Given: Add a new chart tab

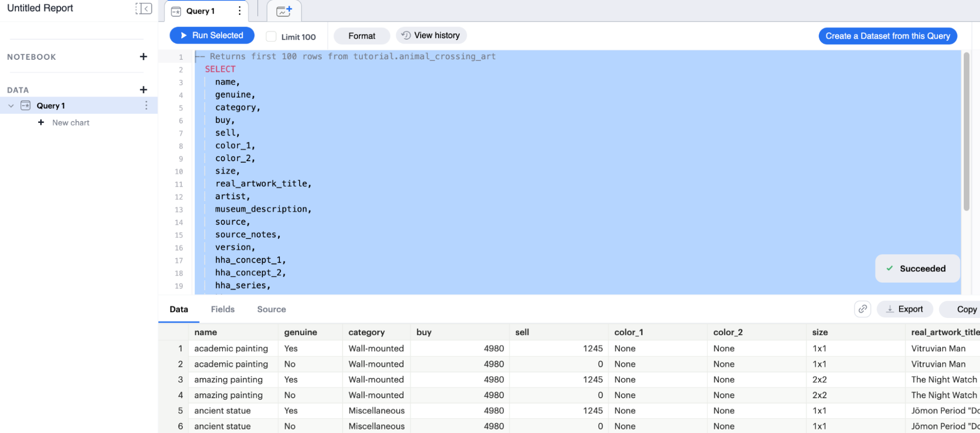Looking at the screenshot, I should tap(284, 11).
